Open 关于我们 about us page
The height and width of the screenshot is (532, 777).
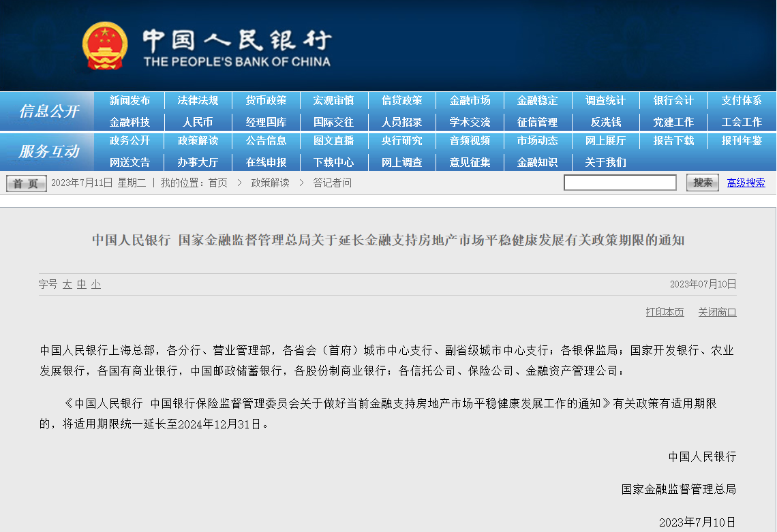(605, 162)
